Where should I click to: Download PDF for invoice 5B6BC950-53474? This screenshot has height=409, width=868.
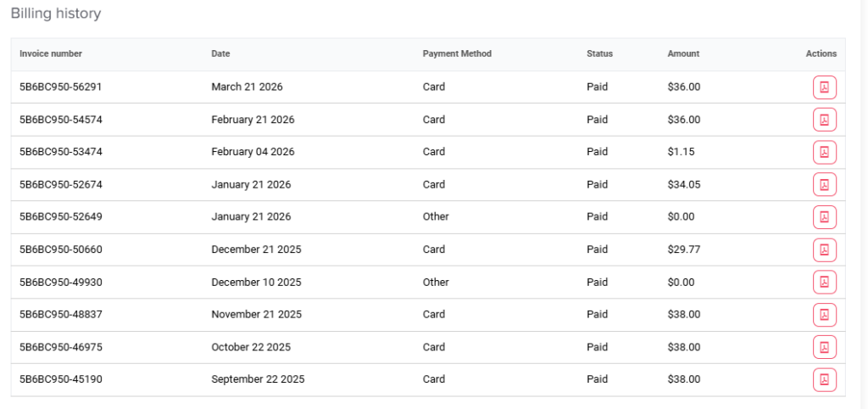[824, 153]
